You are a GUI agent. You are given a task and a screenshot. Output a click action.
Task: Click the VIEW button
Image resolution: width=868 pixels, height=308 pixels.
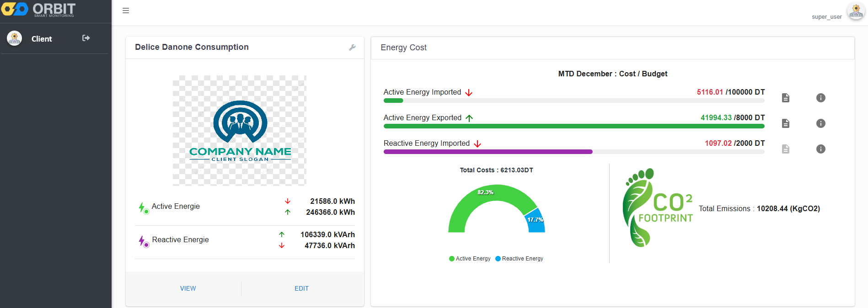(188, 288)
